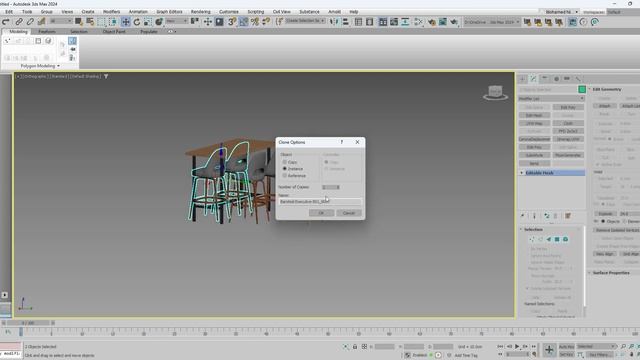Viewport: 640px width, 360px height.
Task: Click the object color swatch
Action: pos(582,89)
